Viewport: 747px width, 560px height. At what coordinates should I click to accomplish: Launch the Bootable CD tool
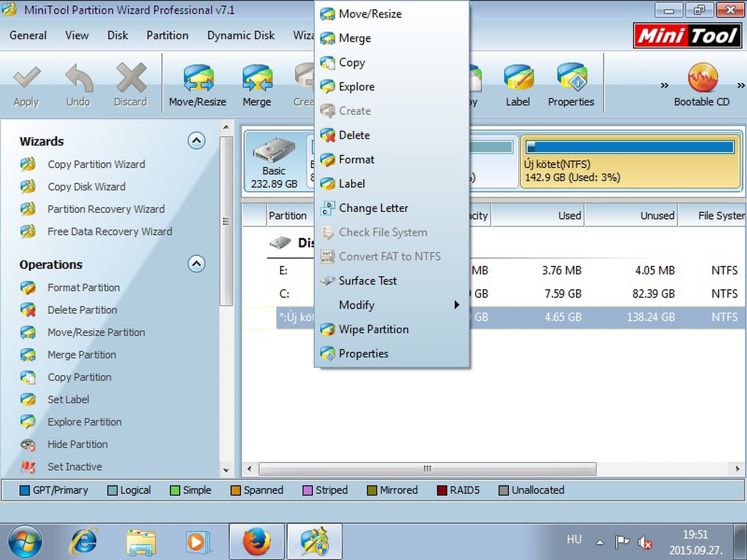tap(702, 85)
